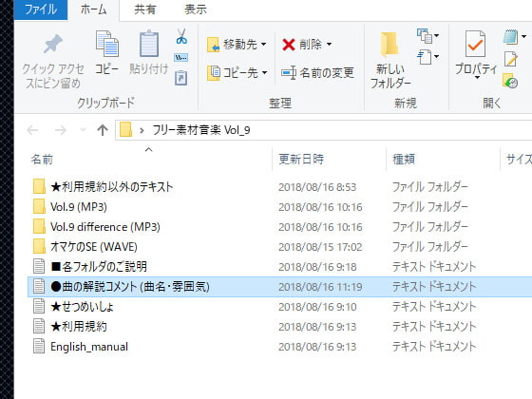Go forward with the right arrow
The image size is (532, 399).
(x=61, y=130)
